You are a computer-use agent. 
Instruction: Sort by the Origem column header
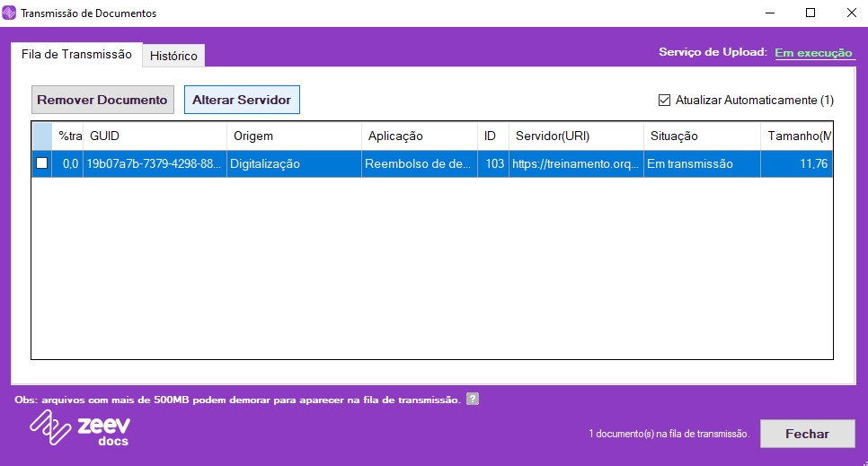point(293,136)
